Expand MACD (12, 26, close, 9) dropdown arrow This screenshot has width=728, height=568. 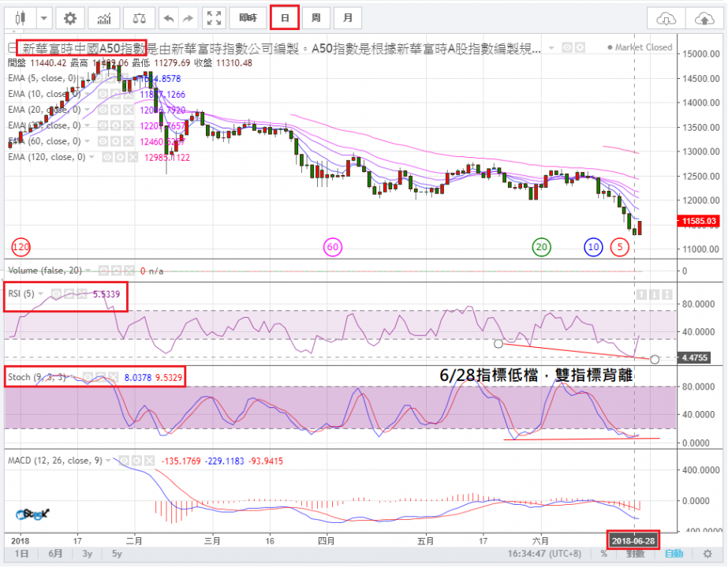108,461
